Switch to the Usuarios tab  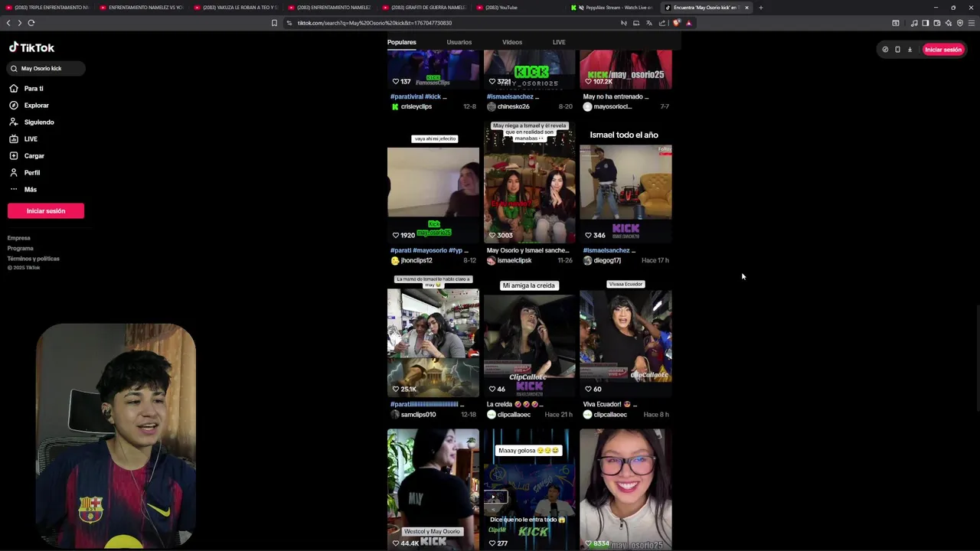point(459,42)
